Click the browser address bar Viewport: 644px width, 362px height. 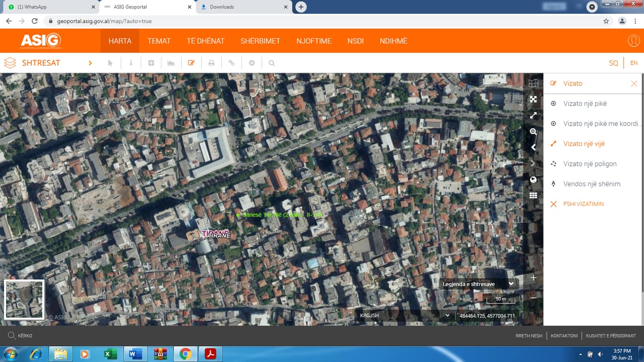[322, 21]
